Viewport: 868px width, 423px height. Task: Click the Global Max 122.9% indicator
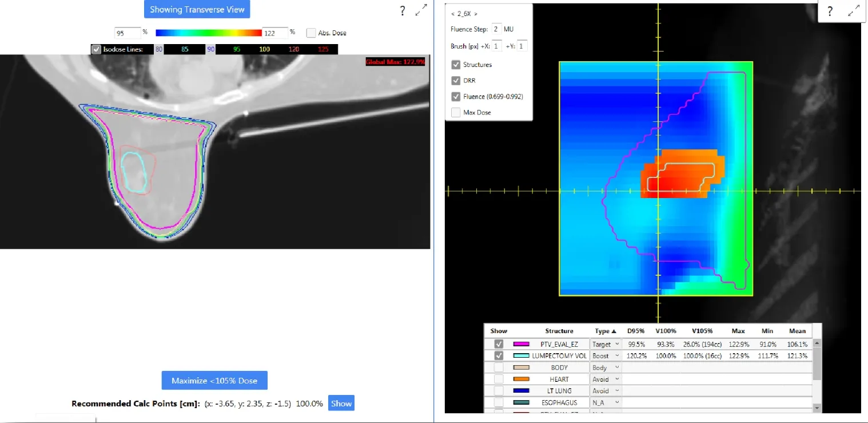[395, 62]
